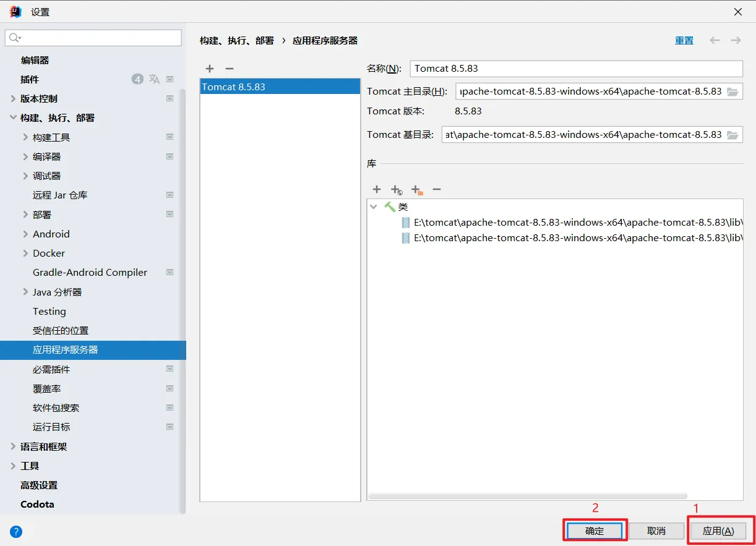Click the search magnifier icon
756x546 pixels.
tap(15, 38)
